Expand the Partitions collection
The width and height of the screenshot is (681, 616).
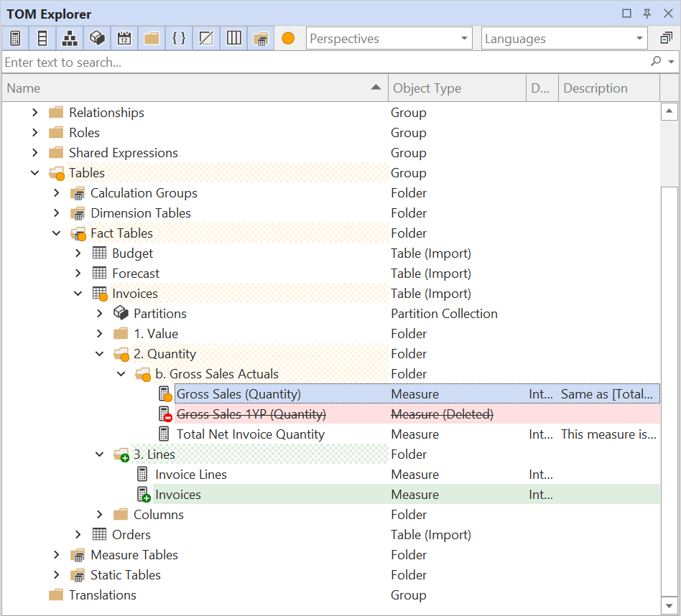click(100, 314)
